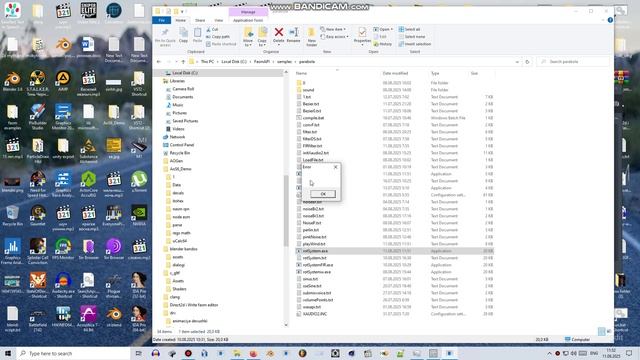
Task: Sort files by the Type column
Action: coord(435,73)
